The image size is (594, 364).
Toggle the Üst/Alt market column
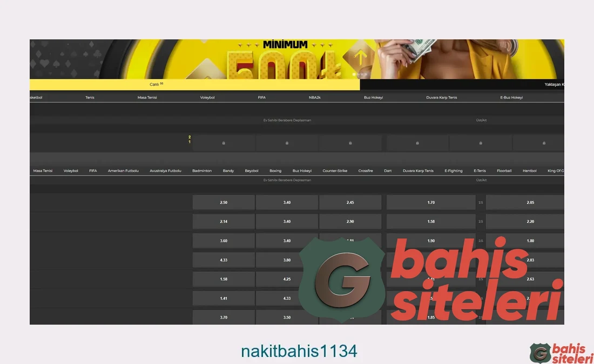click(x=481, y=120)
